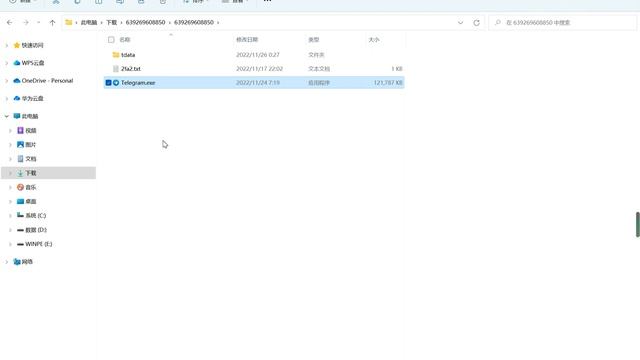640x360 pixels.
Task: Expand the address bar history dropdown
Action: 460,22
